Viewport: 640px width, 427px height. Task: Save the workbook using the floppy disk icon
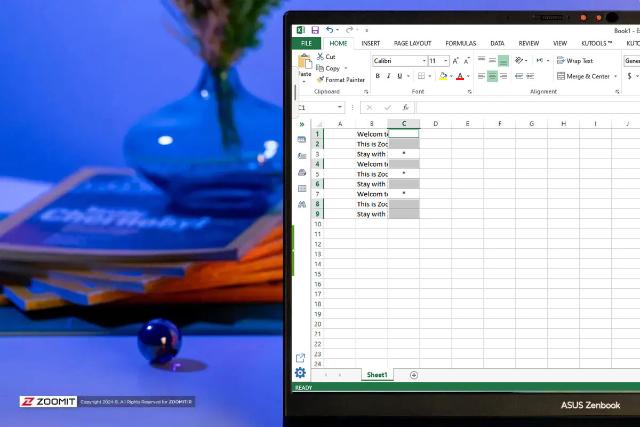[x=315, y=30]
